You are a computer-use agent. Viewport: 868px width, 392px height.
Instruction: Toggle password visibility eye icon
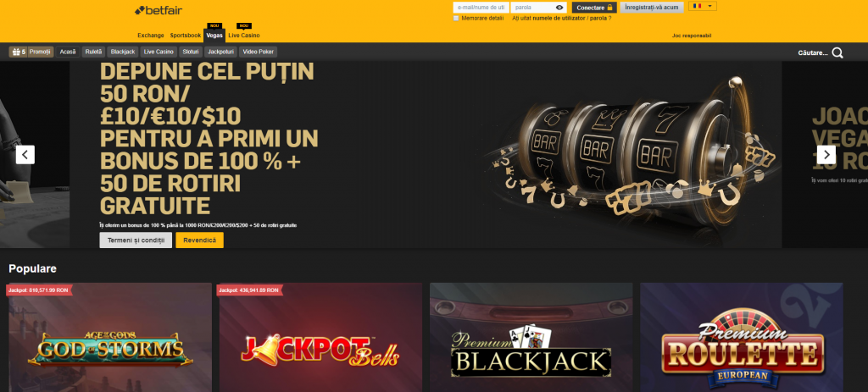tap(559, 8)
